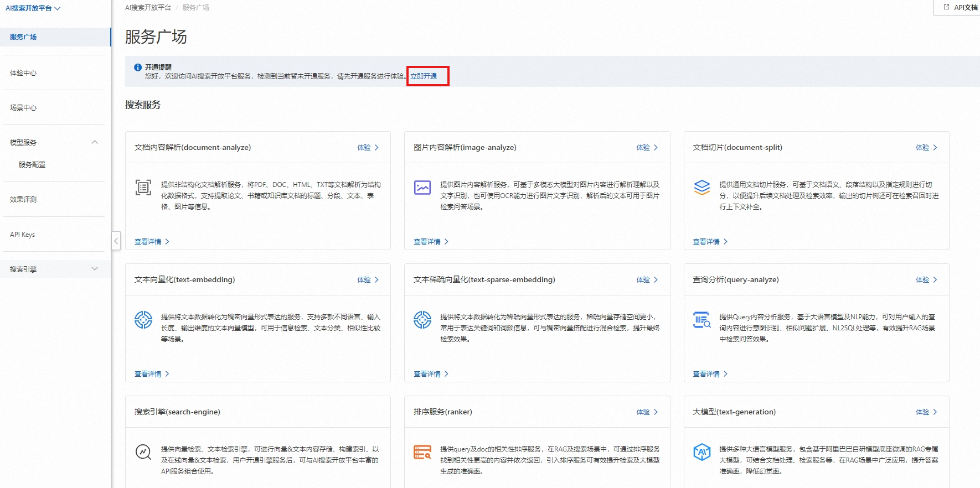980x488 pixels.
Task: Click 体验 on image-analyze card
Action: pos(647,148)
